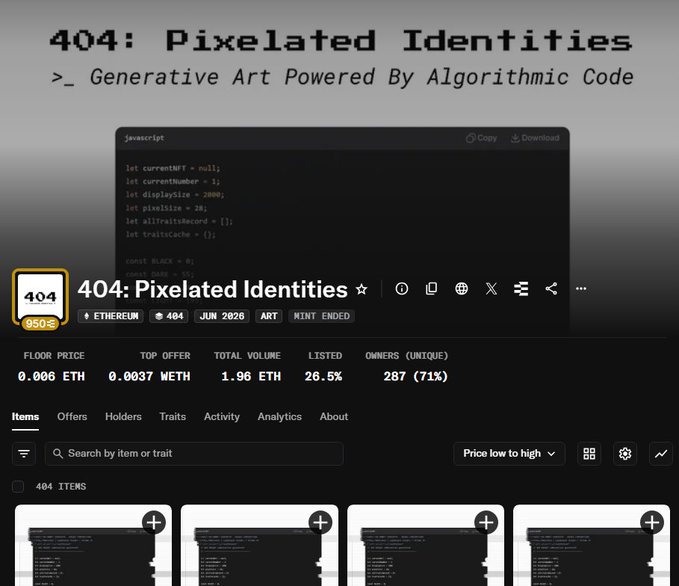
Task: Open view settings gear
Action: (625, 453)
